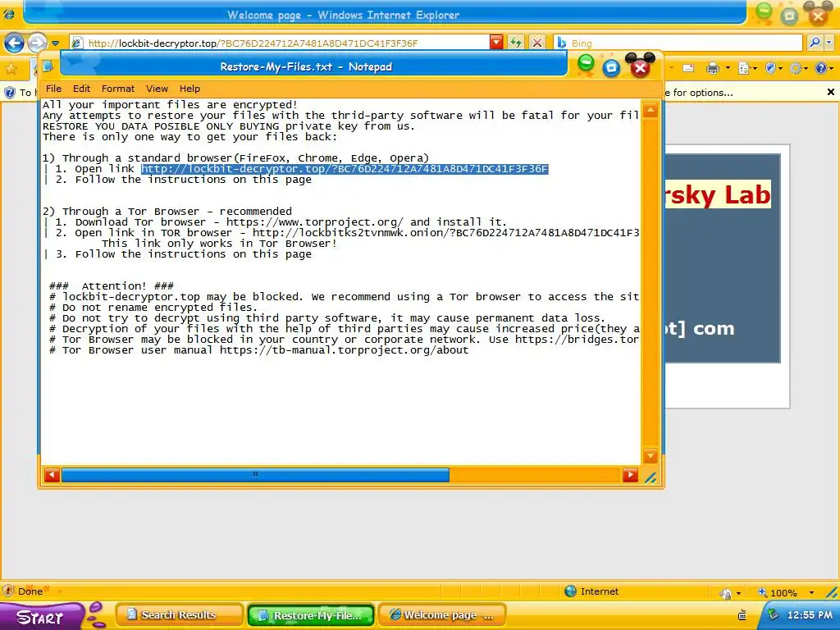The width and height of the screenshot is (840, 630).
Task: Expand the address bar history dropdown arrow
Action: pos(496,43)
